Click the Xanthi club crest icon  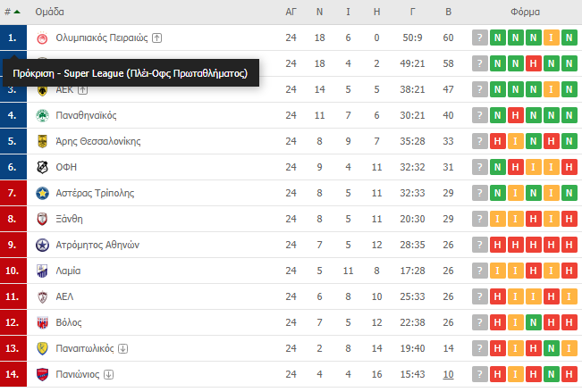pos(42,220)
